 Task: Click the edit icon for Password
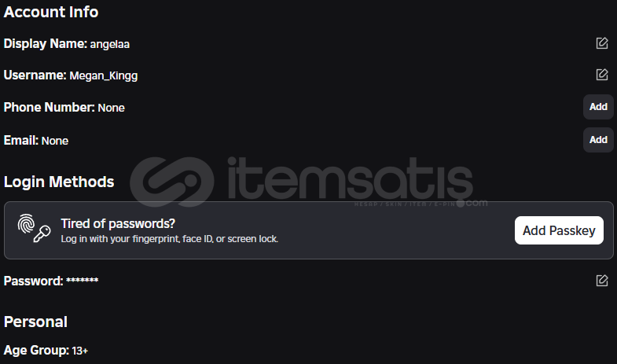pyautogui.click(x=602, y=281)
